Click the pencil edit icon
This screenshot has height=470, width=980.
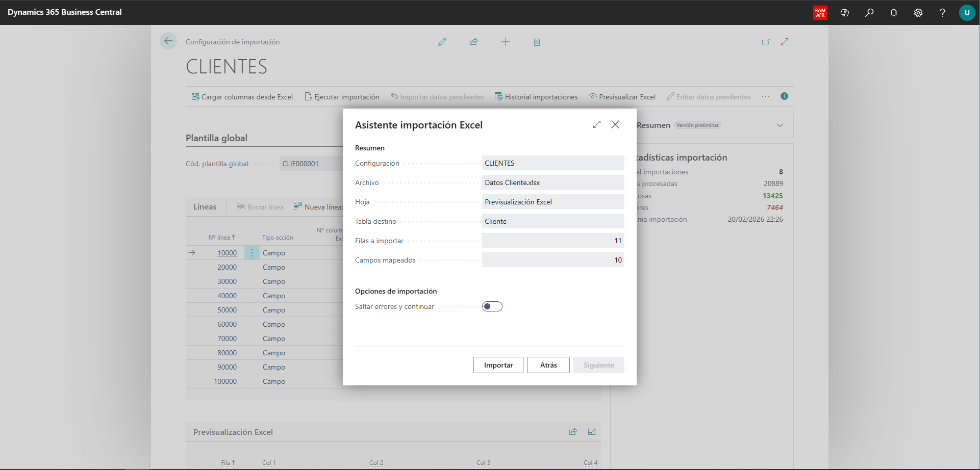tap(442, 42)
